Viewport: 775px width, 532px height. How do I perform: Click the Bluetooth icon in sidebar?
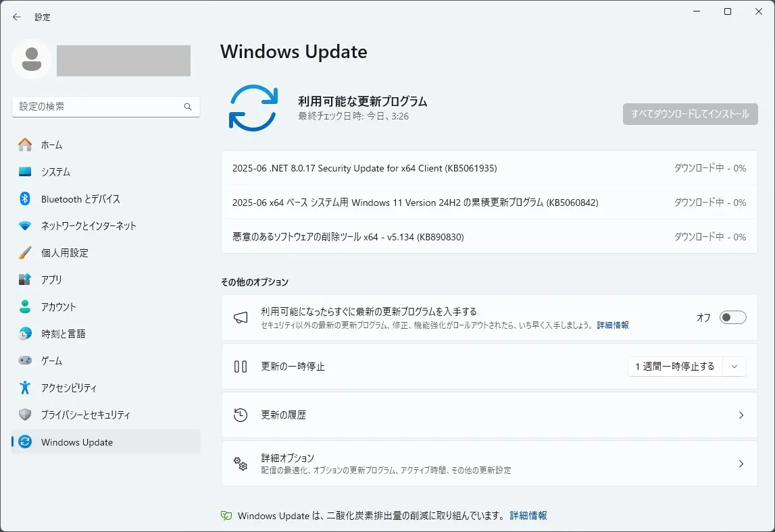pyautogui.click(x=25, y=198)
